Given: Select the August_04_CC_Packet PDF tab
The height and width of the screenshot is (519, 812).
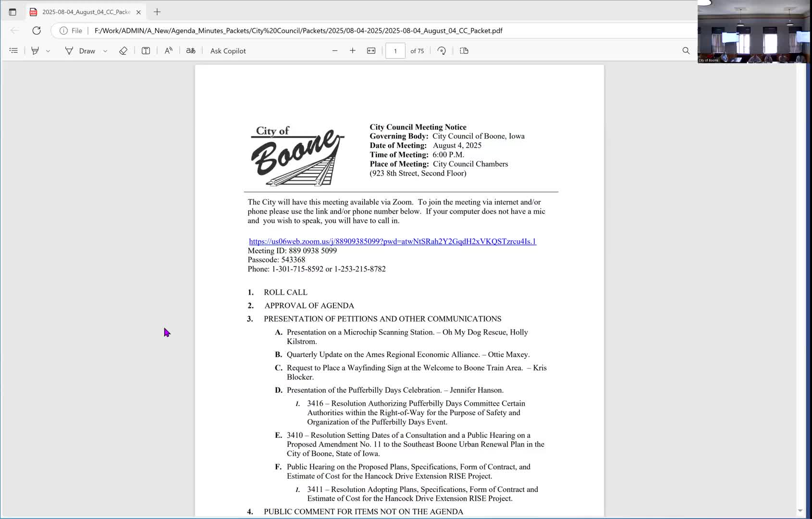Looking at the screenshot, I should tap(82, 12).
